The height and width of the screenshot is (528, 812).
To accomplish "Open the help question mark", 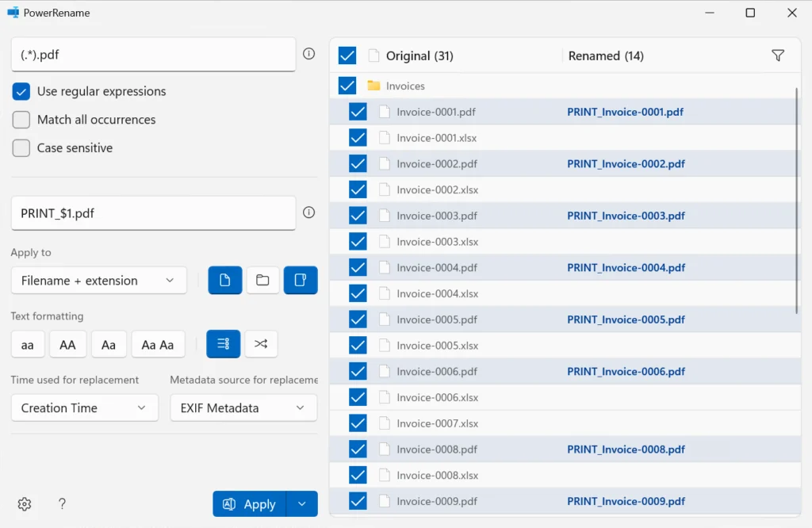I will point(62,503).
